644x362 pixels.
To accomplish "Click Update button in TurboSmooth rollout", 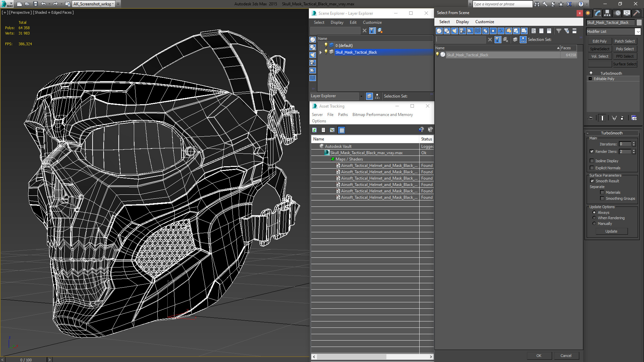I will pyautogui.click(x=611, y=231).
